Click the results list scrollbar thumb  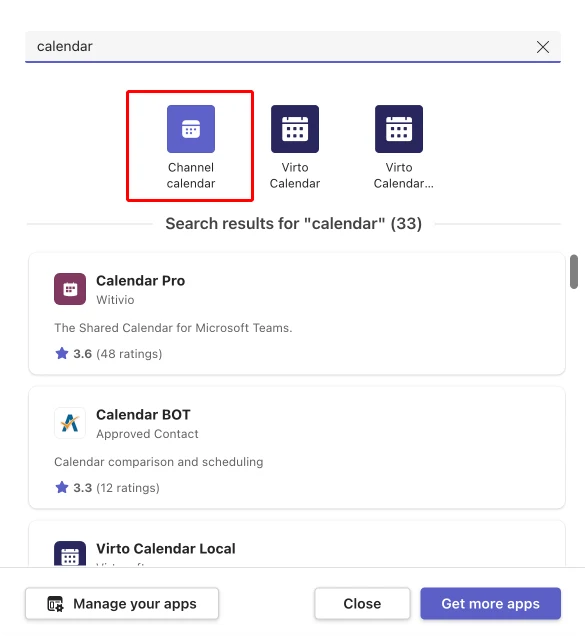[x=574, y=272]
